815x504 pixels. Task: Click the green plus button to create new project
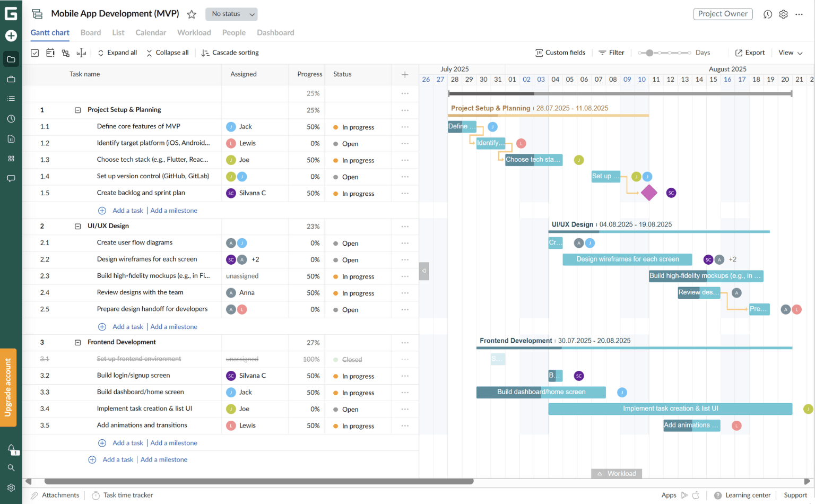click(11, 36)
